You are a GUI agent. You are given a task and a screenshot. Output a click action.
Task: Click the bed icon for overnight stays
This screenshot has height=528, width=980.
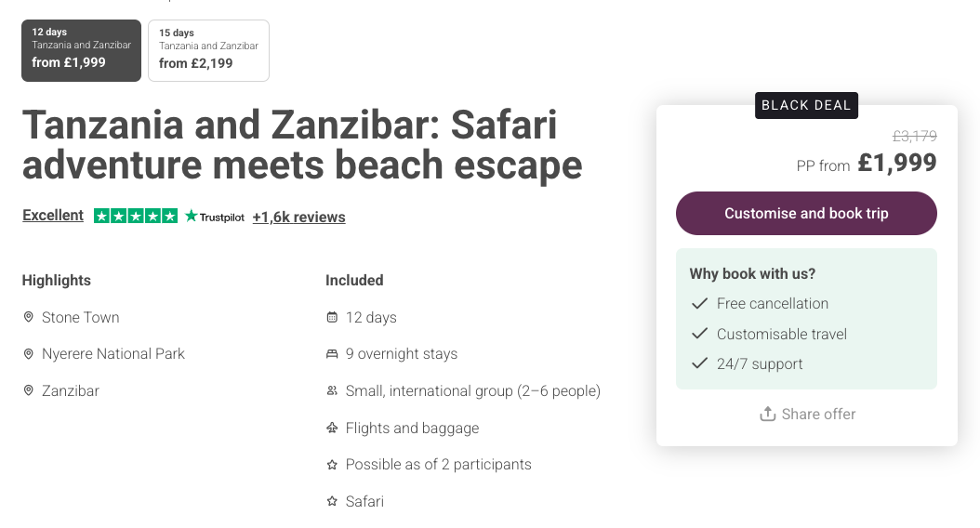click(332, 354)
